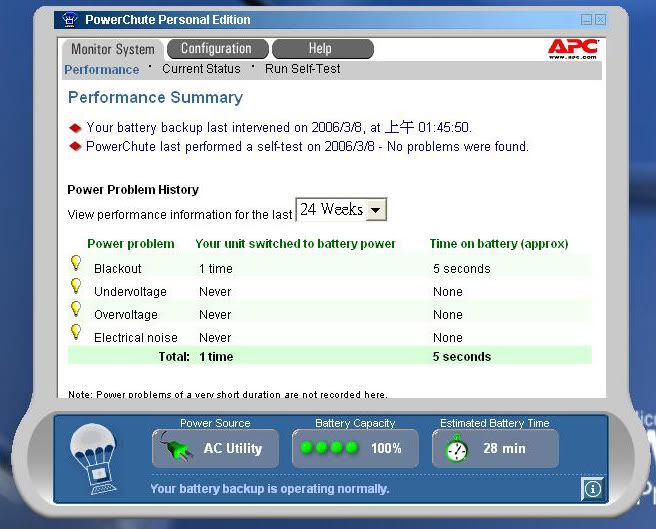656x529 pixels.
Task: Click the Performance Summary heading
Action: pyautogui.click(x=155, y=98)
